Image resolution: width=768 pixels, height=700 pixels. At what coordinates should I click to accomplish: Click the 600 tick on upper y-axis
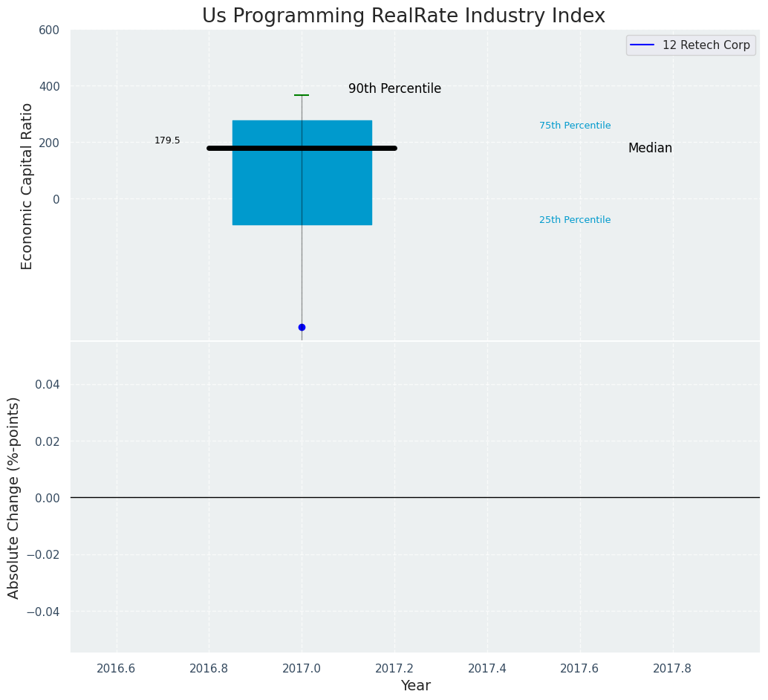49,30
